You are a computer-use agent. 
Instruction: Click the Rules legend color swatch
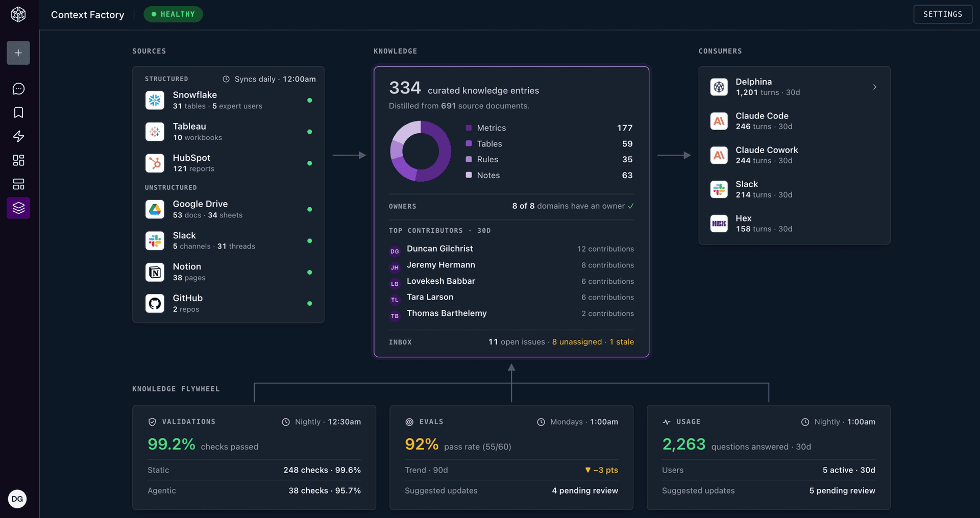tap(469, 159)
